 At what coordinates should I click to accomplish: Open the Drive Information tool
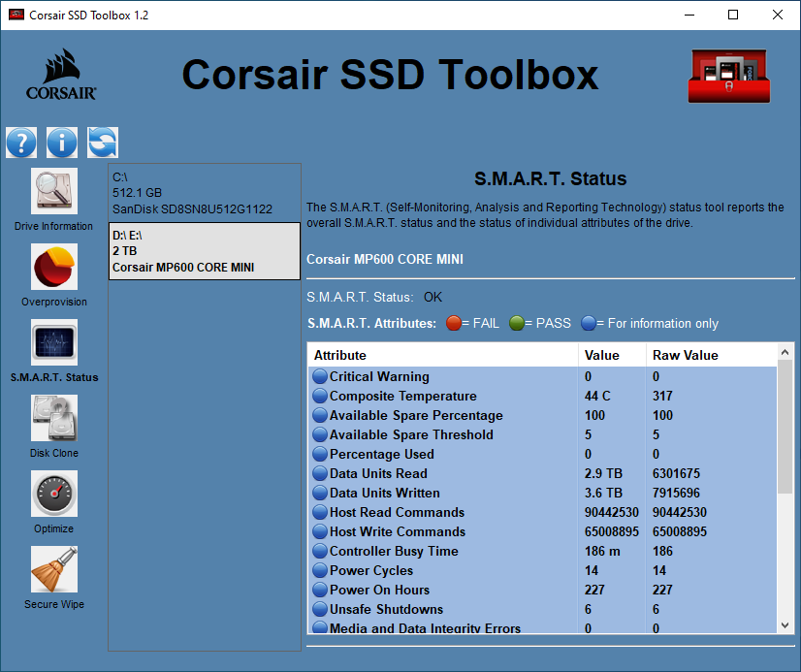point(54,192)
